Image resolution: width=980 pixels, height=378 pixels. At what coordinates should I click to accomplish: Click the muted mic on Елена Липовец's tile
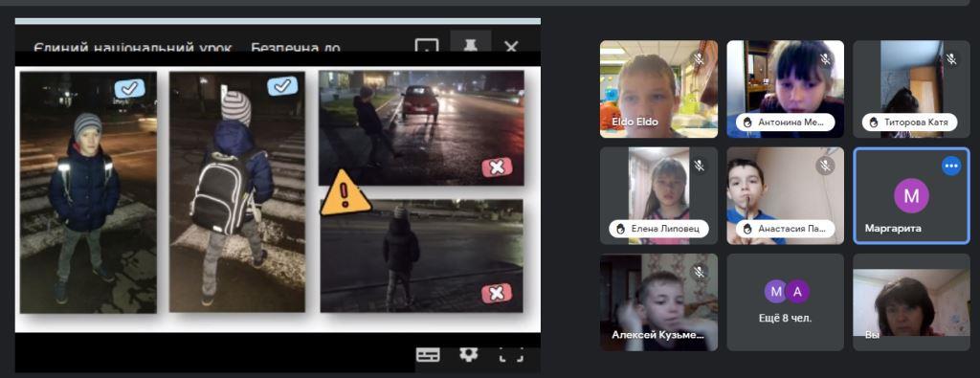(x=700, y=166)
